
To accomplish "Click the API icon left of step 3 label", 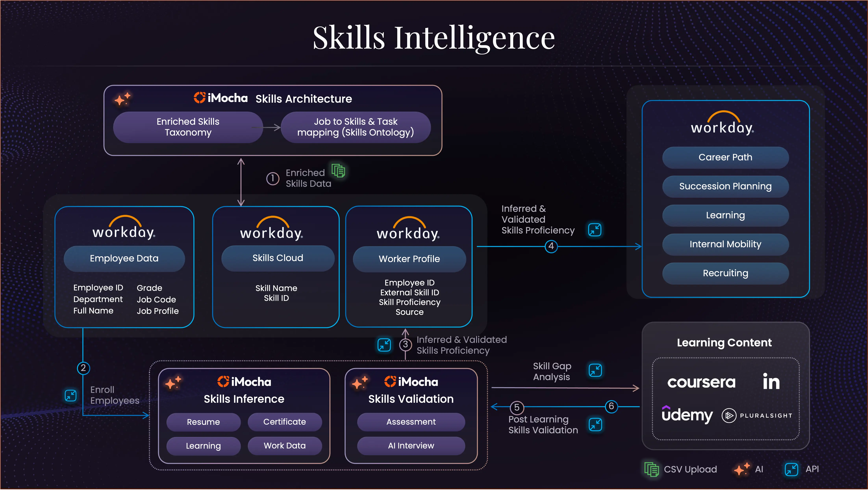I will [384, 345].
